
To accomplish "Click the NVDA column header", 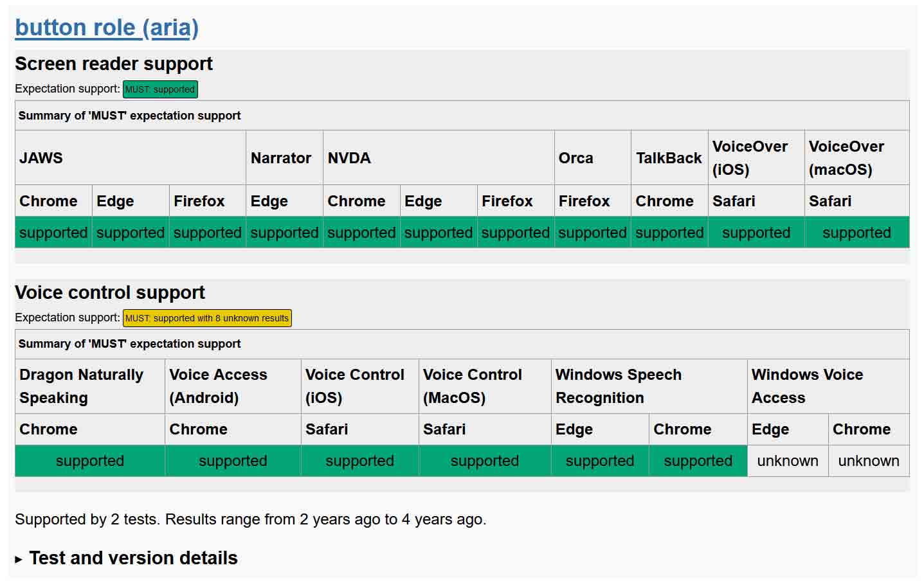I will pos(439,158).
